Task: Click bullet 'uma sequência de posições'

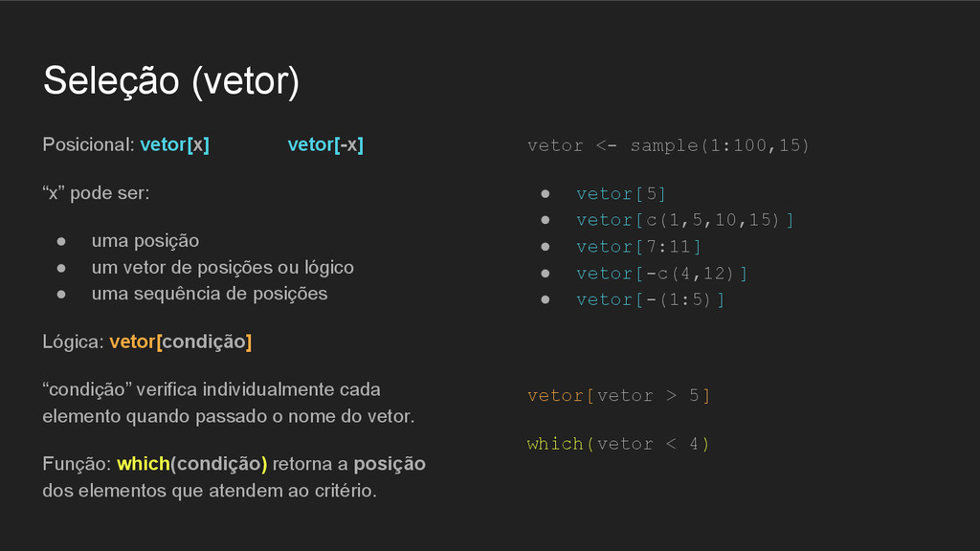Action: click(210, 294)
